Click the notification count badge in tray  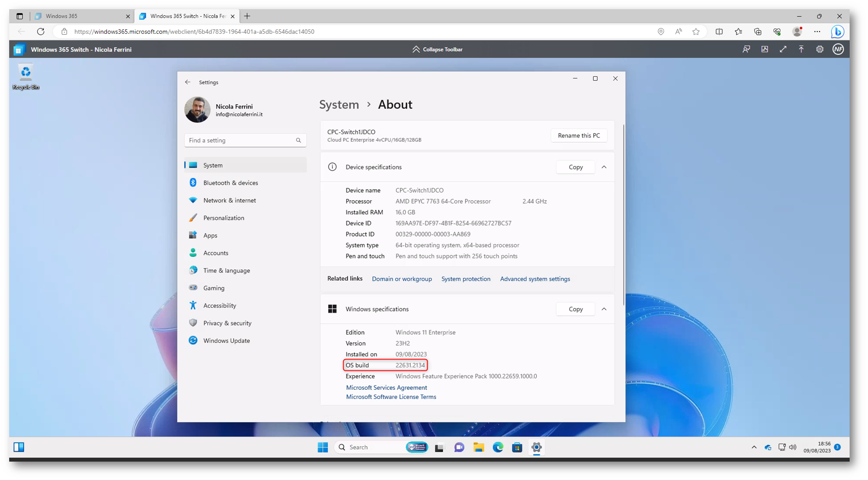pyautogui.click(x=837, y=447)
